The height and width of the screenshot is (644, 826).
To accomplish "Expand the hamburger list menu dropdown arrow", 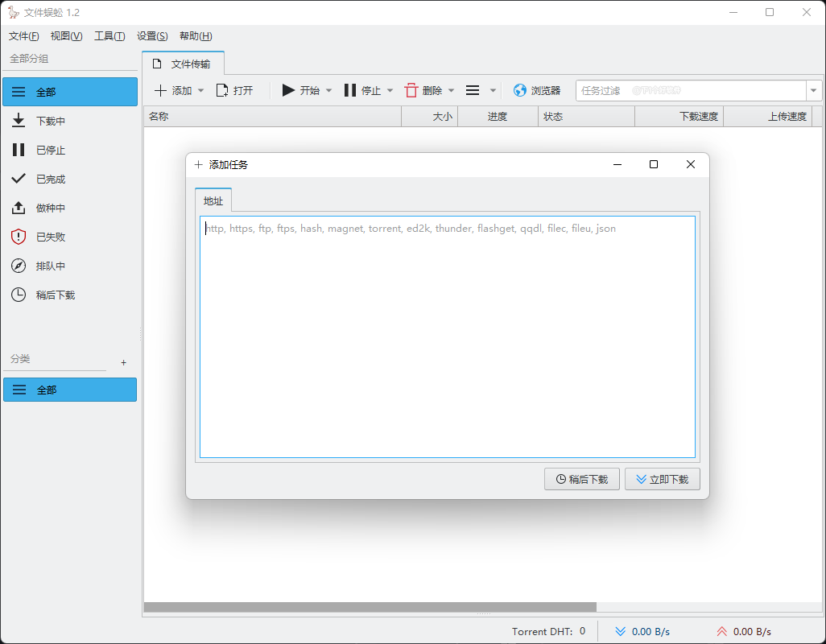I will click(x=493, y=91).
